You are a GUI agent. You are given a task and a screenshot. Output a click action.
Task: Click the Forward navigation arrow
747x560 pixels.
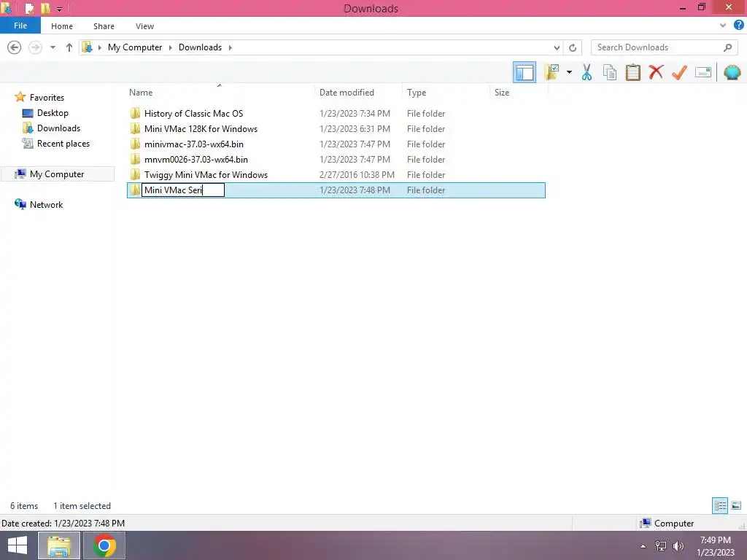pyautogui.click(x=35, y=47)
